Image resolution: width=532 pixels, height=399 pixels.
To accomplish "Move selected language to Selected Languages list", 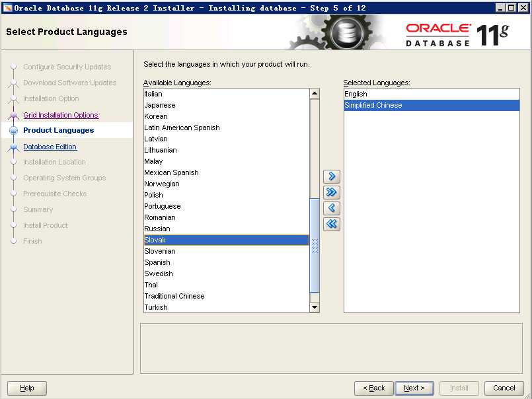I will 332,176.
